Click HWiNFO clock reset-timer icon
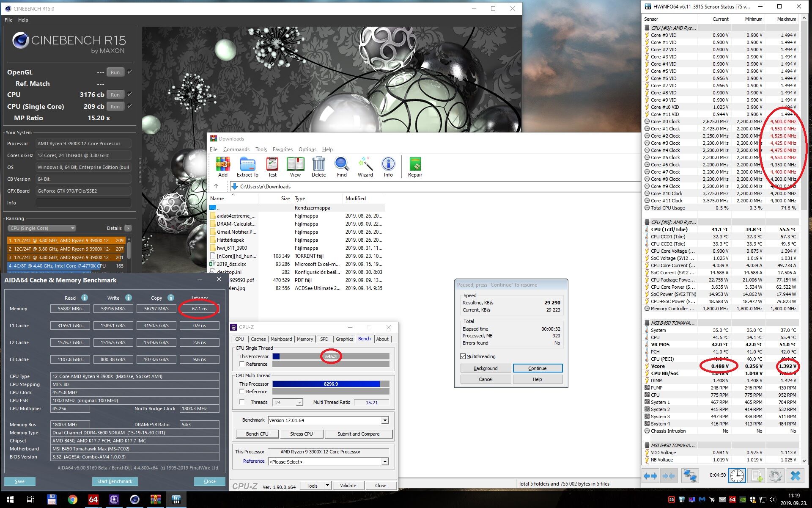812x508 pixels. click(x=737, y=476)
